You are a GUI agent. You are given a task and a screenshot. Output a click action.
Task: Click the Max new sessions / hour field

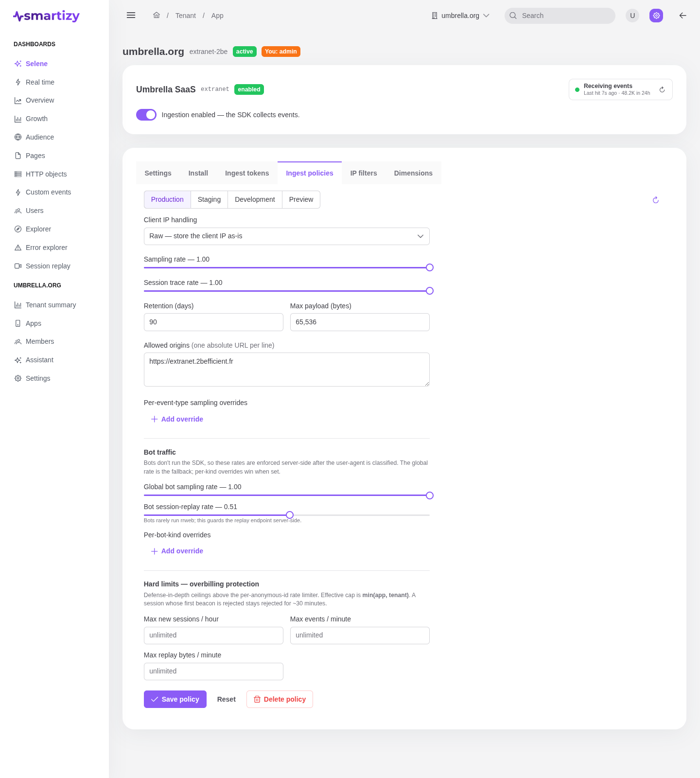point(213,636)
